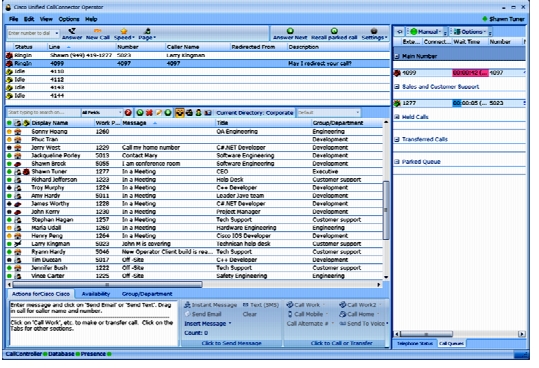
Task: Click the first green circle directory icon
Action: (x=140, y=113)
